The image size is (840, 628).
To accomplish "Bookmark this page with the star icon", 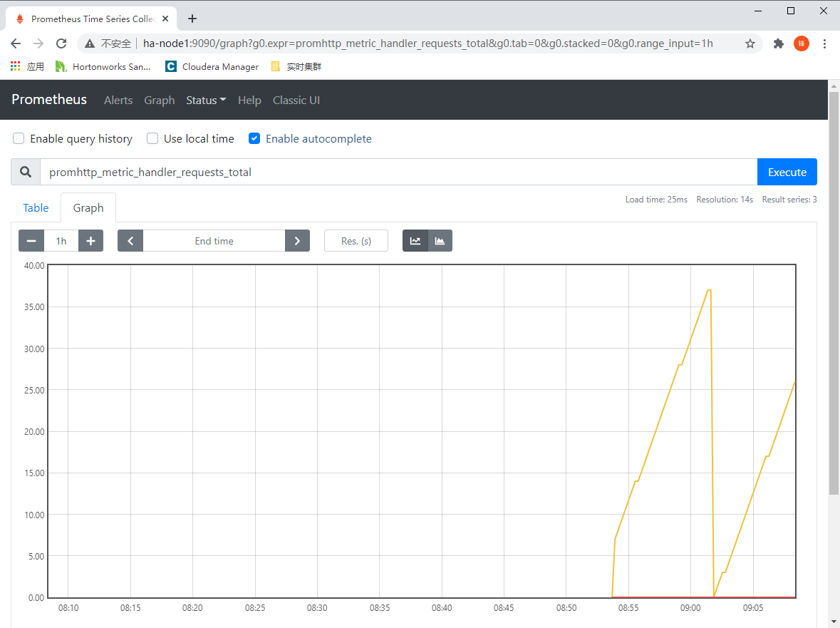I will (x=750, y=43).
